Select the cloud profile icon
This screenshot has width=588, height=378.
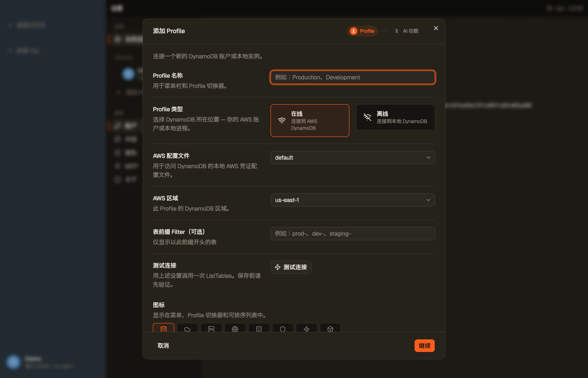(x=187, y=328)
